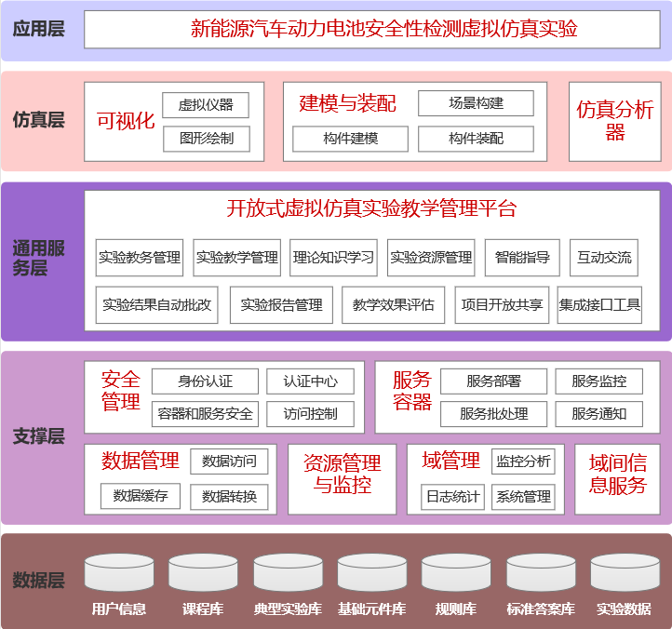Screen dimensions: 672x629
Task: Click the 典型实验库 database cylinder
Action: pos(288,573)
